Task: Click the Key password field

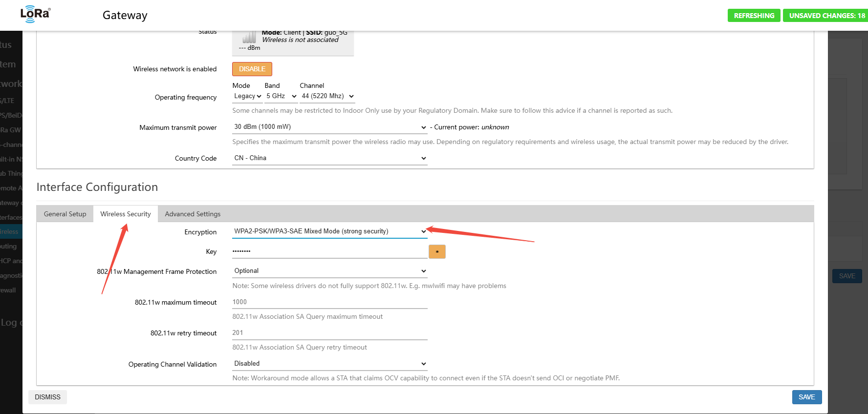Action: pyautogui.click(x=329, y=251)
